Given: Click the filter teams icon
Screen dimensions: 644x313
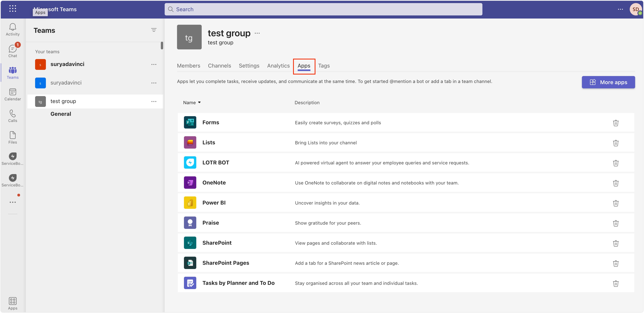Looking at the screenshot, I should click(154, 30).
